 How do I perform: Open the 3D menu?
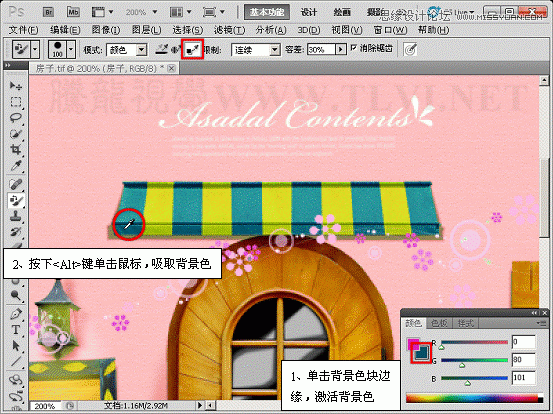[309, 30]
